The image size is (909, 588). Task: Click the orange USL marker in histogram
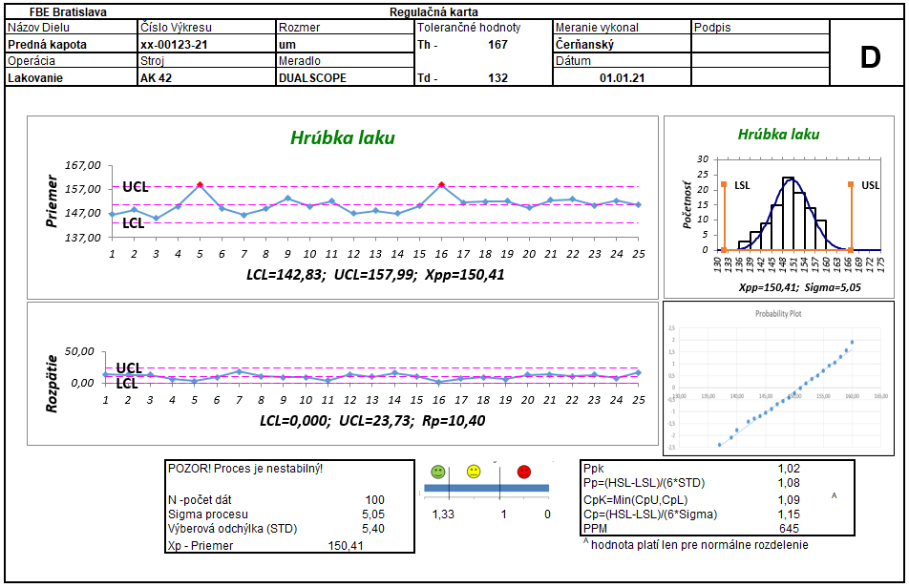[850, 183]
